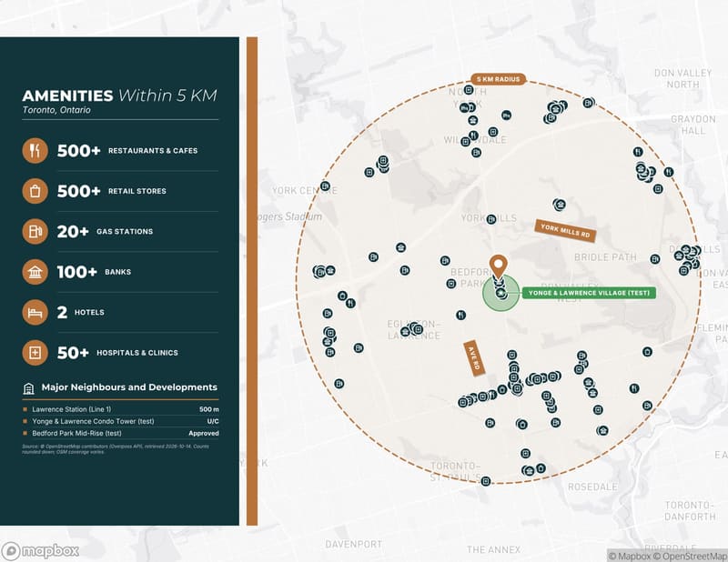This screenshot has width=728, height=562.
Task: Open the © Mapbox attribution link
Action: click(629, 556)
